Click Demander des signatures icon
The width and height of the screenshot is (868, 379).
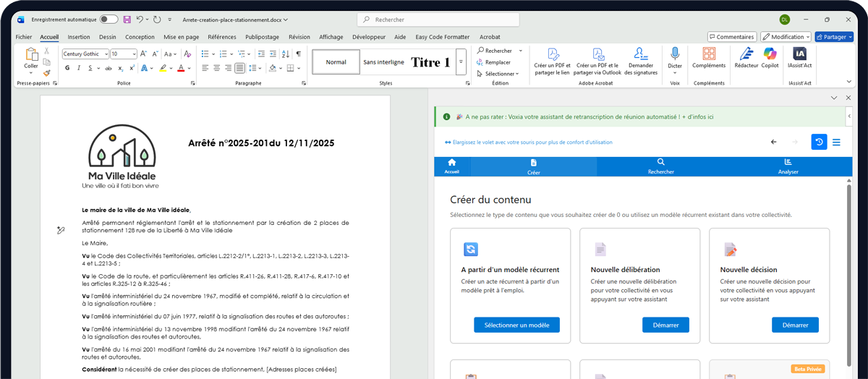pos(640,58)
